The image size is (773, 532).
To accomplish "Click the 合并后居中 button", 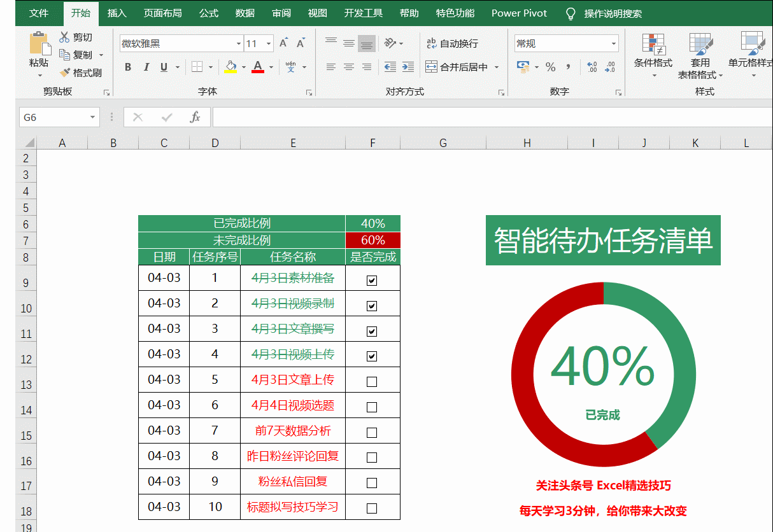I will pos(457,67).
